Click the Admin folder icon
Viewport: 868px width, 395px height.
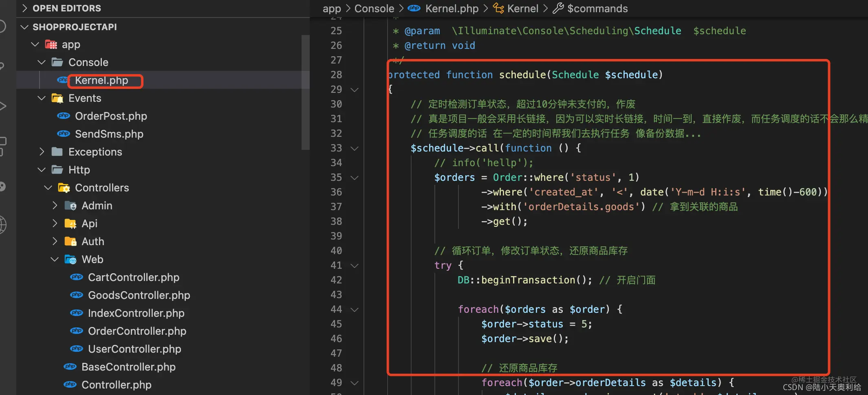(70, 206)
